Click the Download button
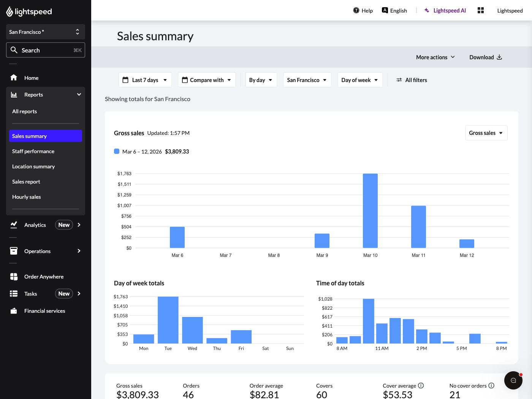 click(x=485, y=57)
